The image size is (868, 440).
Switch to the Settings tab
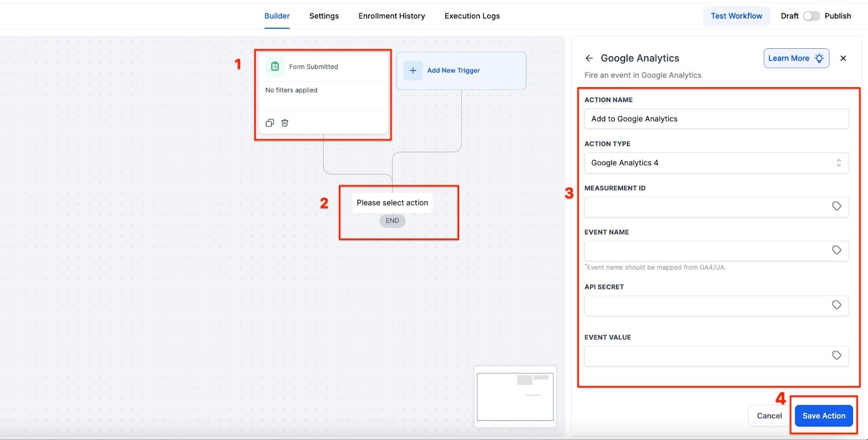(324, 16)
